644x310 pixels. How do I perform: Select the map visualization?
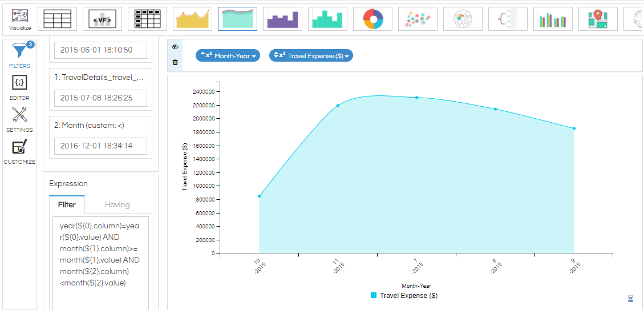pos(598,19)
